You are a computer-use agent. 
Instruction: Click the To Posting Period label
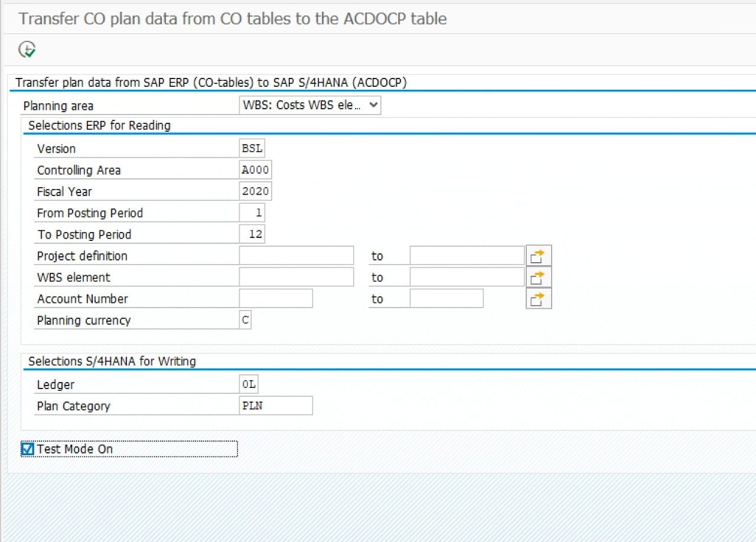pos(84,234)
